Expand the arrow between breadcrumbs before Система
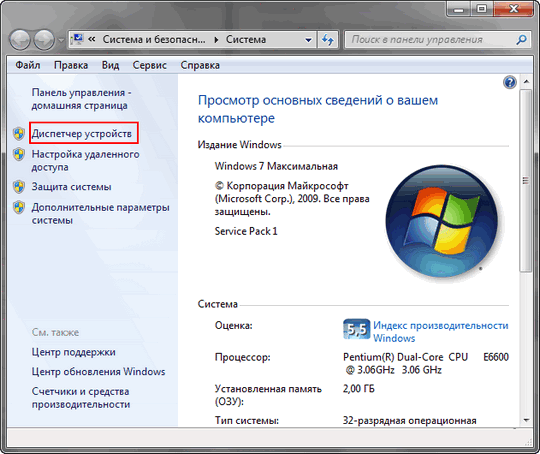540x454 pixels. pyautogui.click(x=216, y=40)
